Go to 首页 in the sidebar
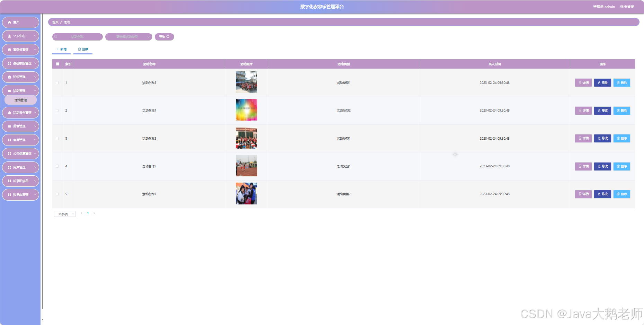Screen dimensions: 644x325 pos(20,22)
